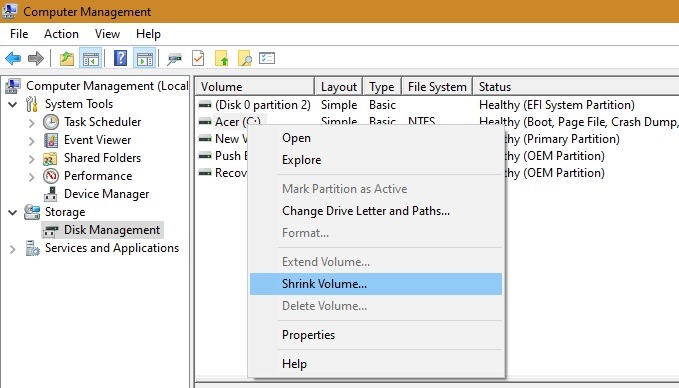Select Performance tree label
Viewport: 679px width, 388px height.
98,176
